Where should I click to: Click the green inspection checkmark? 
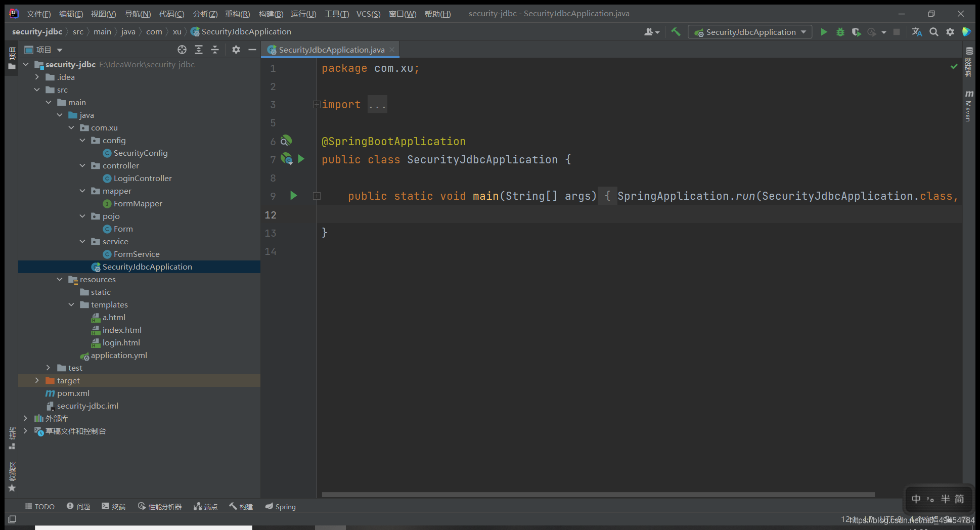954,67
